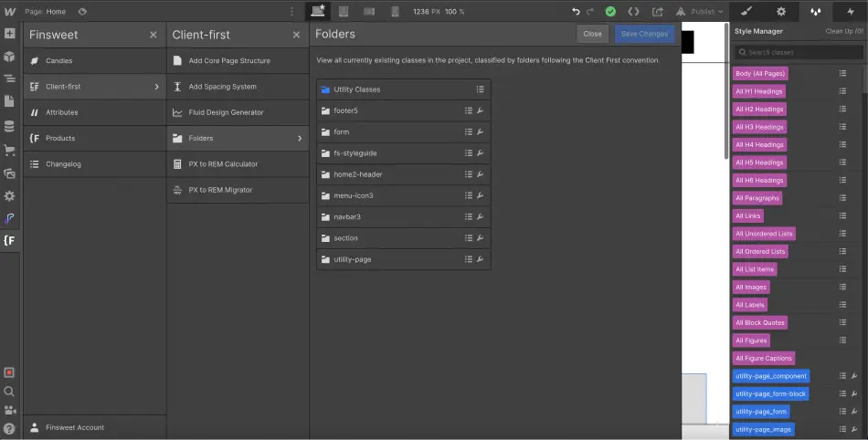Open PX to REM Migrator
Viewport: 868px width, 440px height.
tap(238, 190)
